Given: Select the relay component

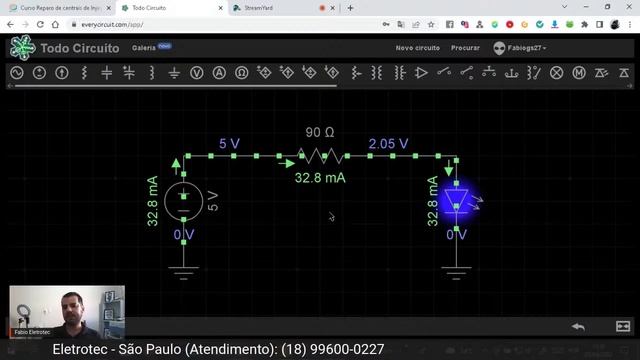Looking at the screenshot, I should tap(534, 73).
